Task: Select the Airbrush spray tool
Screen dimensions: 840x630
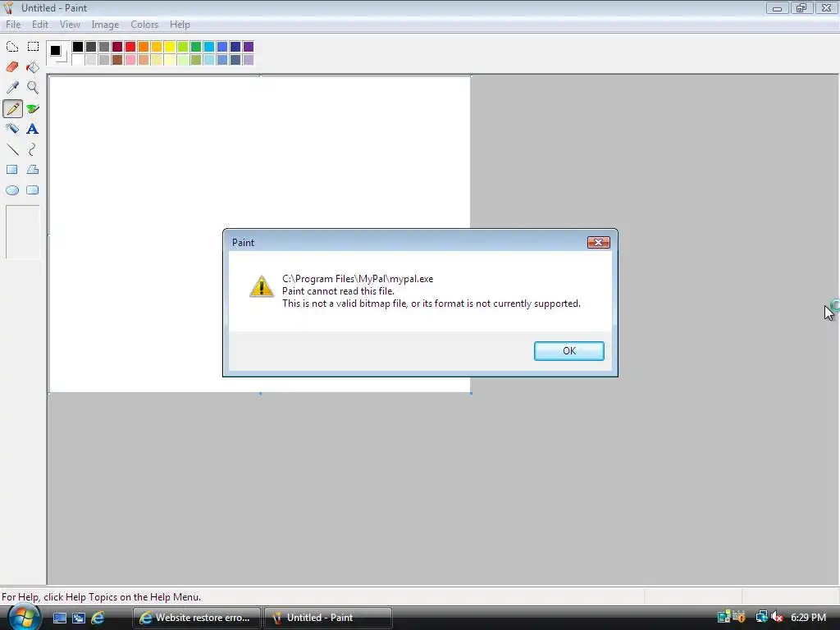Action: [x=12, y=129]
